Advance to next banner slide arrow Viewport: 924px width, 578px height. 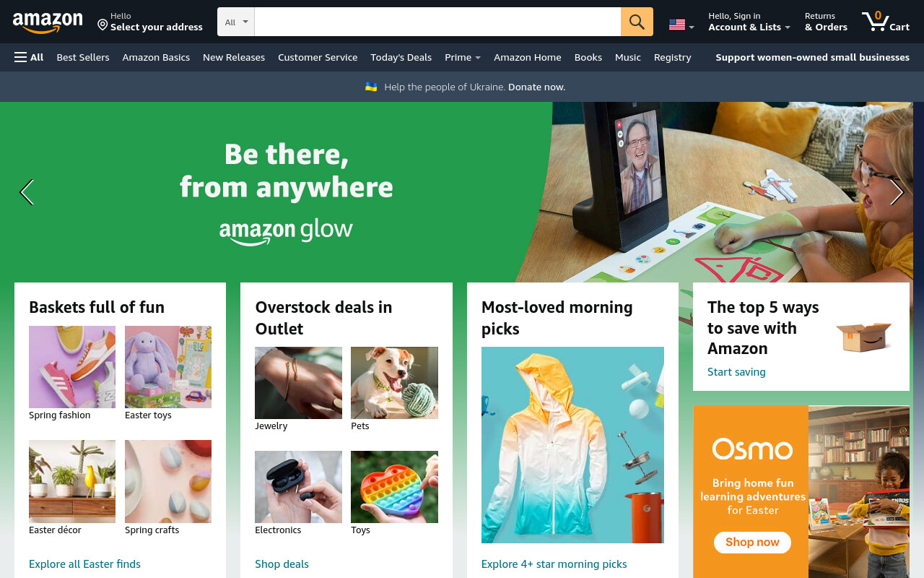click(x=897, y=192)
